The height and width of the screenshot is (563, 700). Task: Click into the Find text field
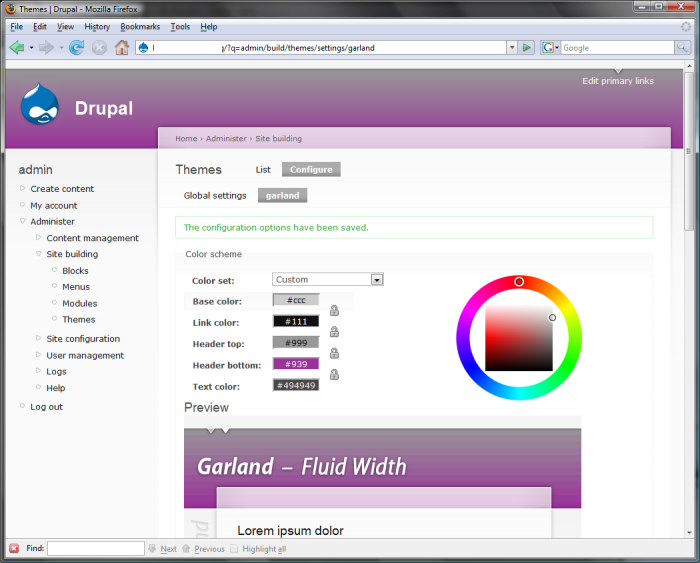[x=96, y=548]
